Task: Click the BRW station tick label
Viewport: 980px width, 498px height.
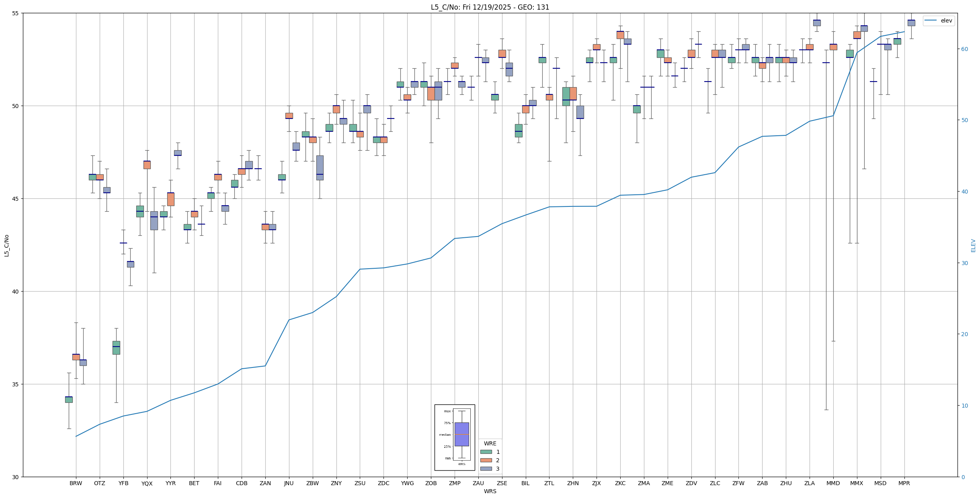Action: click(76, 483)
